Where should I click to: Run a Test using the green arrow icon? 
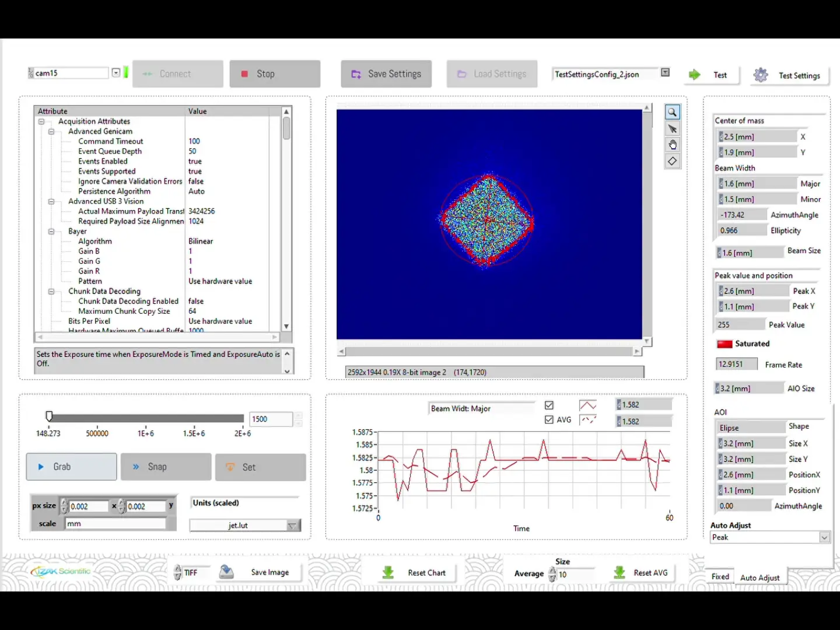[x=695, y=75]
